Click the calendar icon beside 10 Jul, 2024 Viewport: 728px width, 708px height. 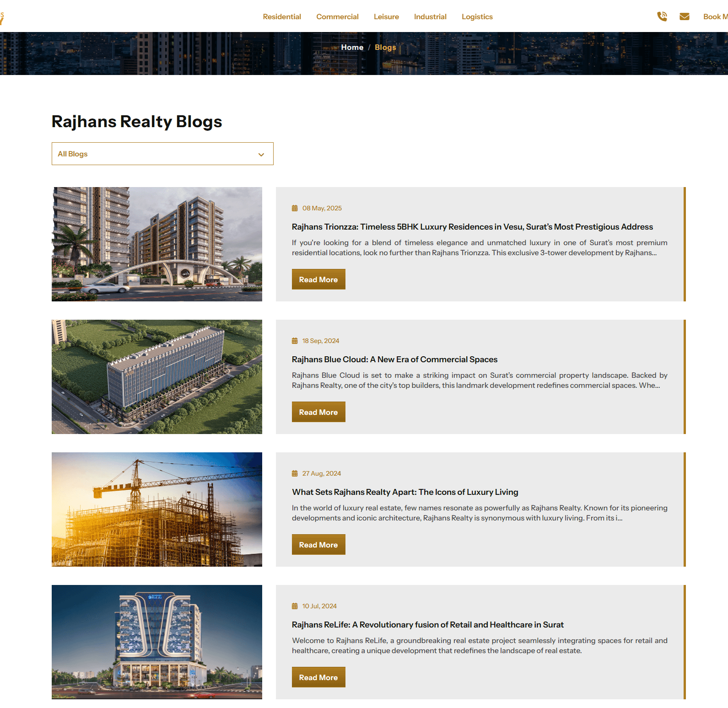click(x=295, y=606)
